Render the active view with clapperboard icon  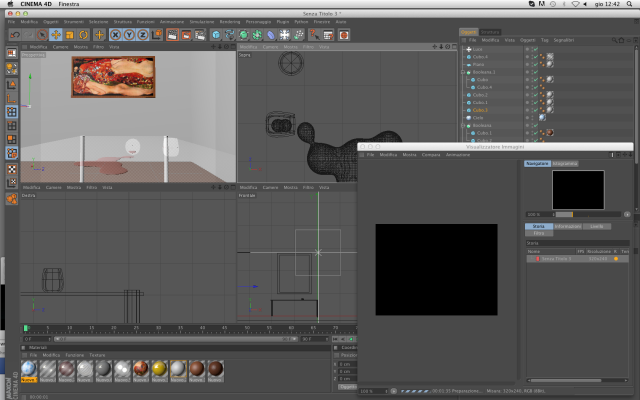[x=173, y=35]
